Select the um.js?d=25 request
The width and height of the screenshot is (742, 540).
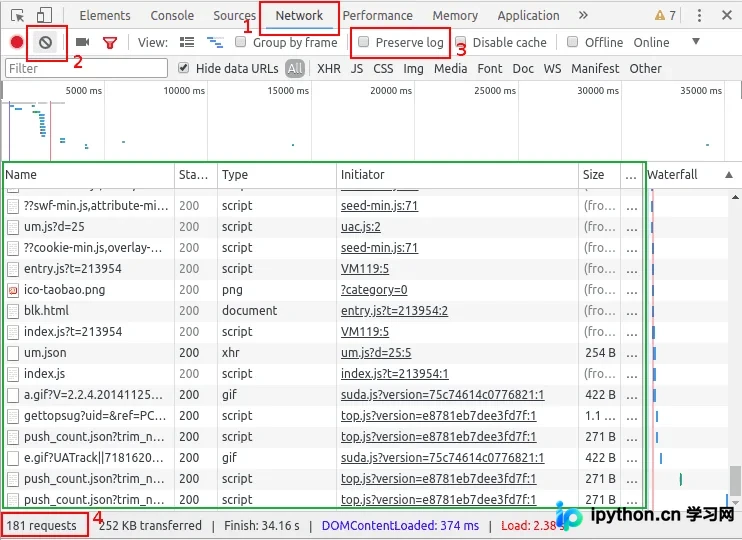54,227
